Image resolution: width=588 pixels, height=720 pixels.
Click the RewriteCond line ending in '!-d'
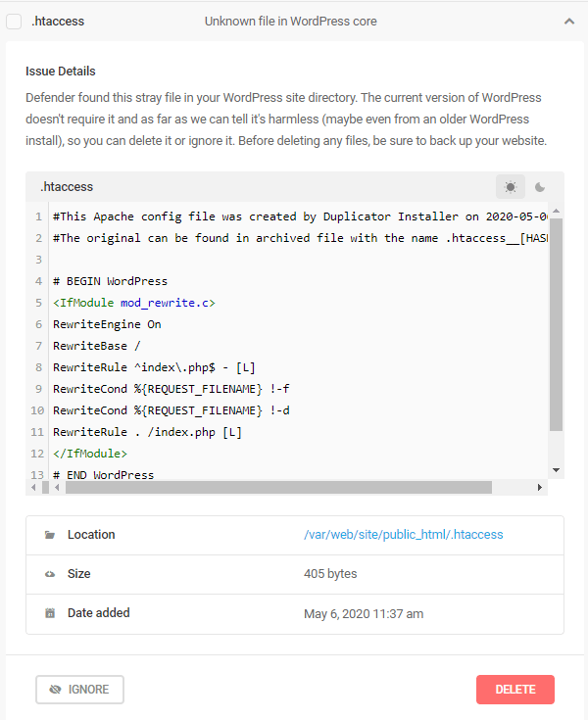tap(171, 410)
